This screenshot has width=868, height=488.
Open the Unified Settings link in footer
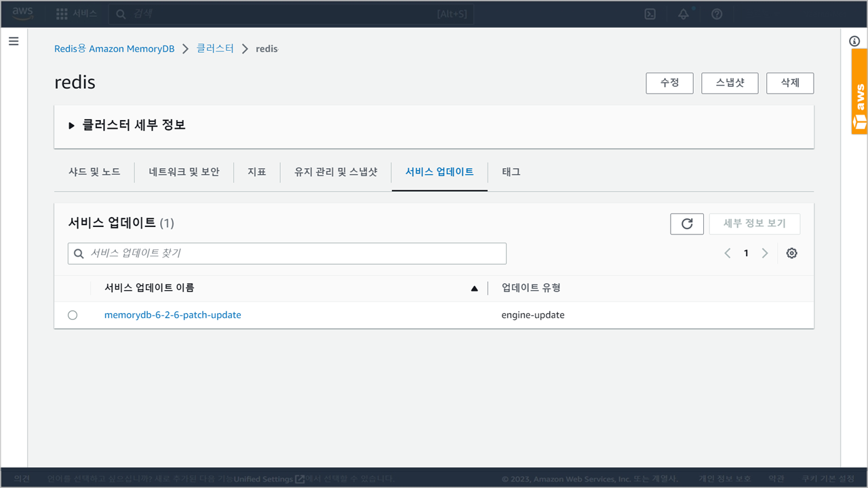pyautogui.click(x=269, y=479)
